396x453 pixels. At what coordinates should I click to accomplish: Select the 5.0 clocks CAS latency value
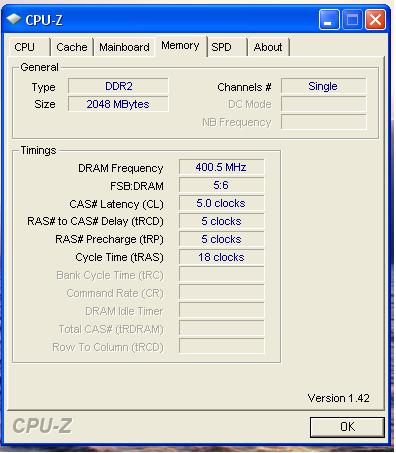[x=222, y=203]
